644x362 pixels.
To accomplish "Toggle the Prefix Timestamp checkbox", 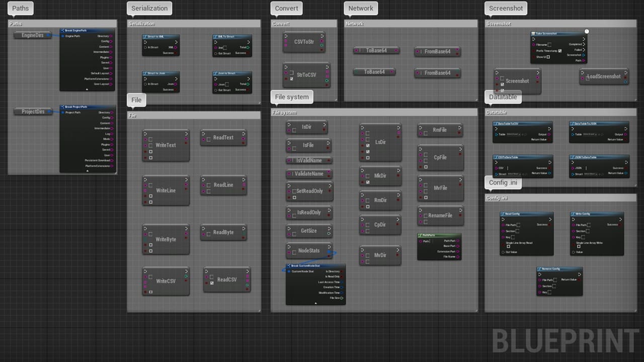I will 560,51.
